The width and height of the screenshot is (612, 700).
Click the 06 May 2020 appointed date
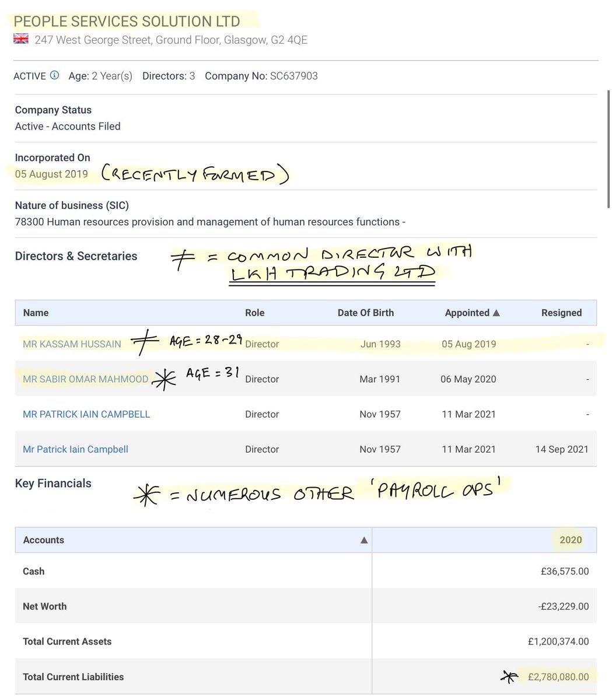[x=468, y=379]
